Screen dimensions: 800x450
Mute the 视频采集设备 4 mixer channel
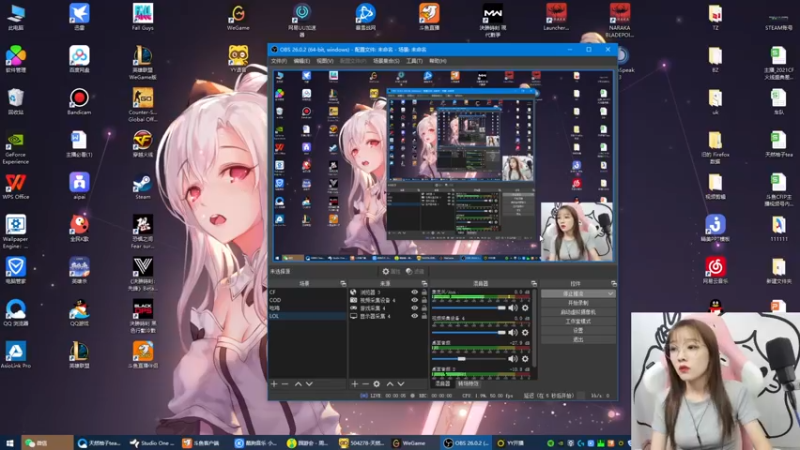(x=513, y=333)
